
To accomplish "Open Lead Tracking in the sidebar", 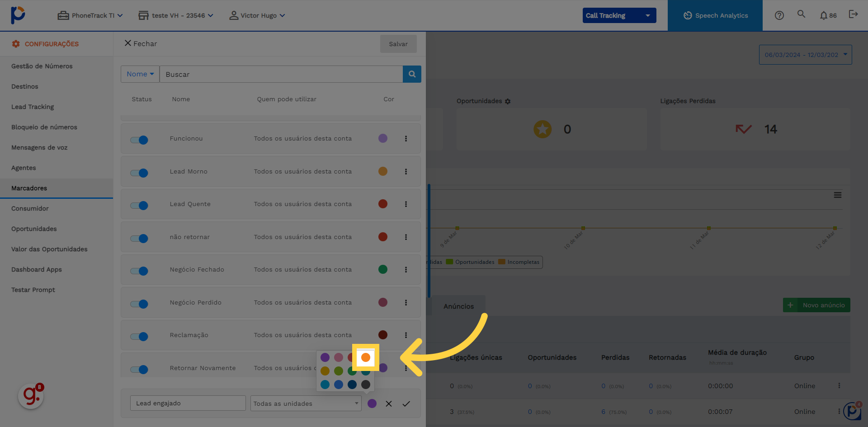I will click(33, 107).
